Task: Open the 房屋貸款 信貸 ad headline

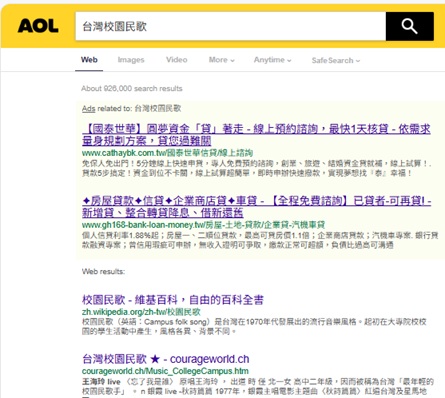Action: 257,207
